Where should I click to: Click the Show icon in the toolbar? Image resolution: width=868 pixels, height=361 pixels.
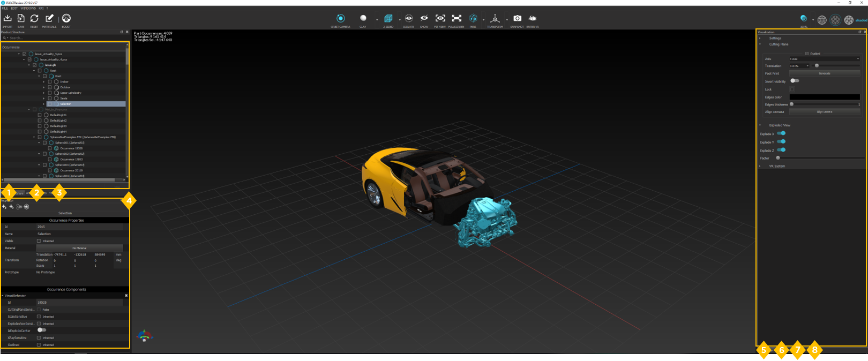pyautogui.click(x=424, y=18)
